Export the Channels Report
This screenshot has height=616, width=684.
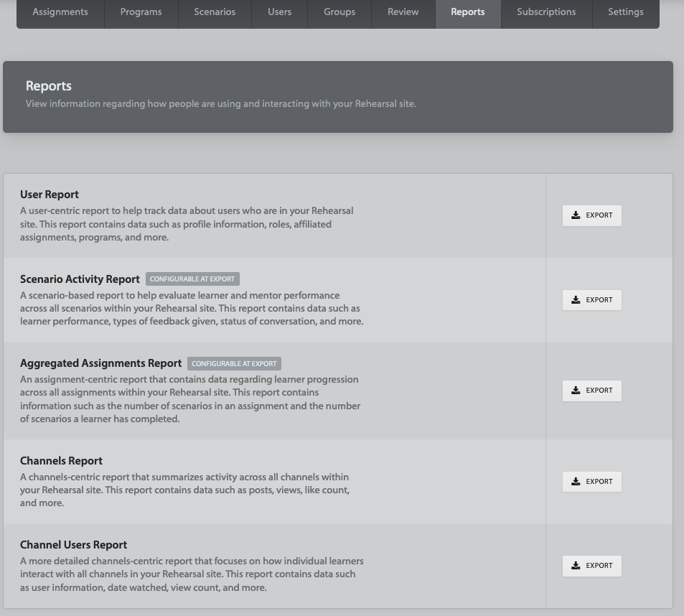[591, 482]
